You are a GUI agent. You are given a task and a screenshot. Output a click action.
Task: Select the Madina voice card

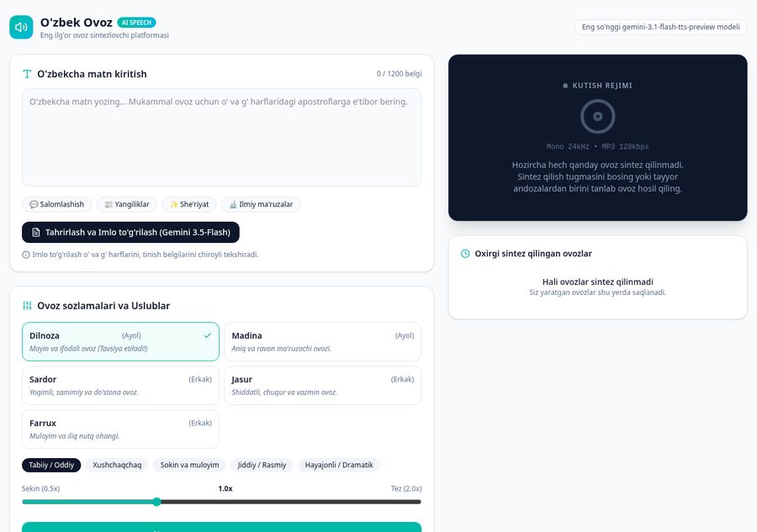click(x=323, y=341)
